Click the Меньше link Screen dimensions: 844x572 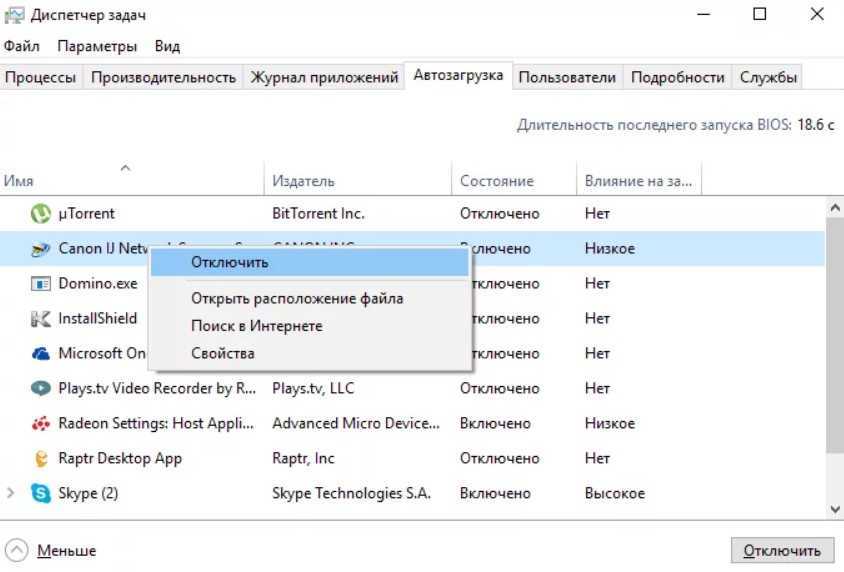tap(67, 551)
